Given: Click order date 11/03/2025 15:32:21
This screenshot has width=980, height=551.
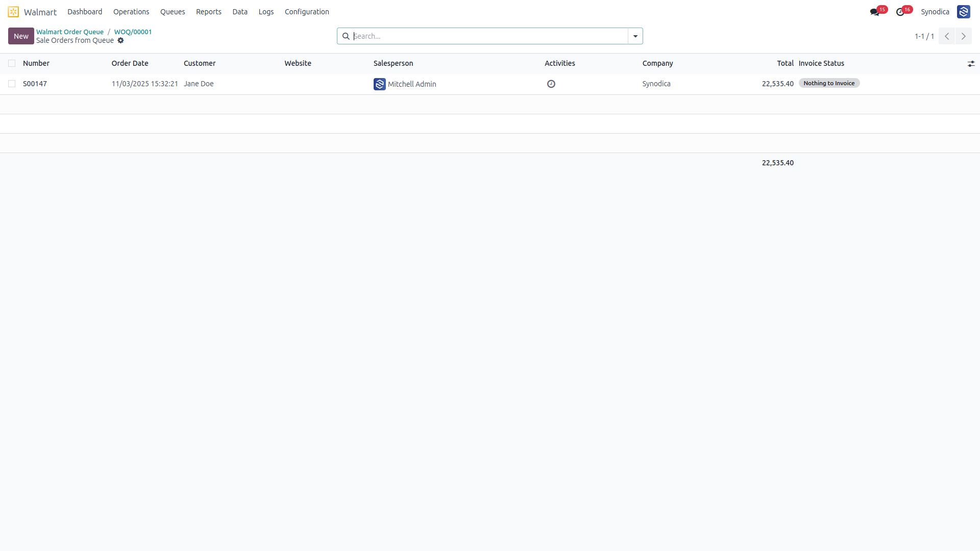Looking at the screenshot, I should pos(145,84).
